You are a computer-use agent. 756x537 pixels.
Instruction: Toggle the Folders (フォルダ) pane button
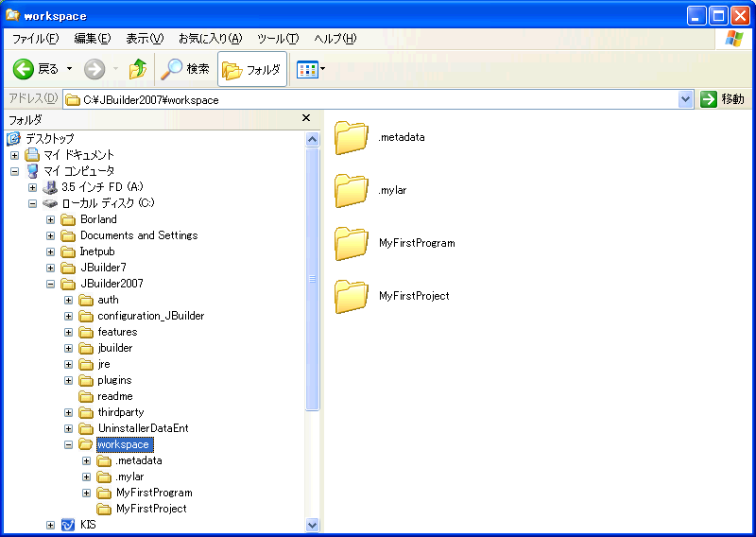(252, 70)
